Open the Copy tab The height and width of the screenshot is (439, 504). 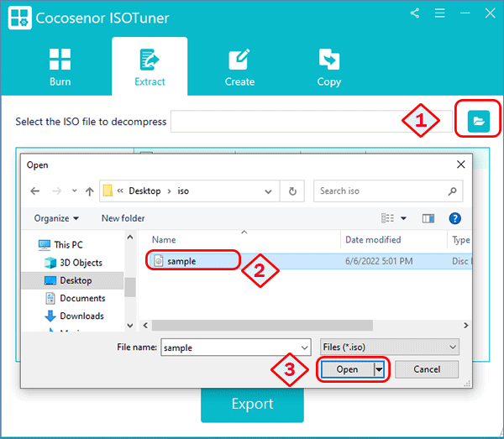click(x=328, y=67)
